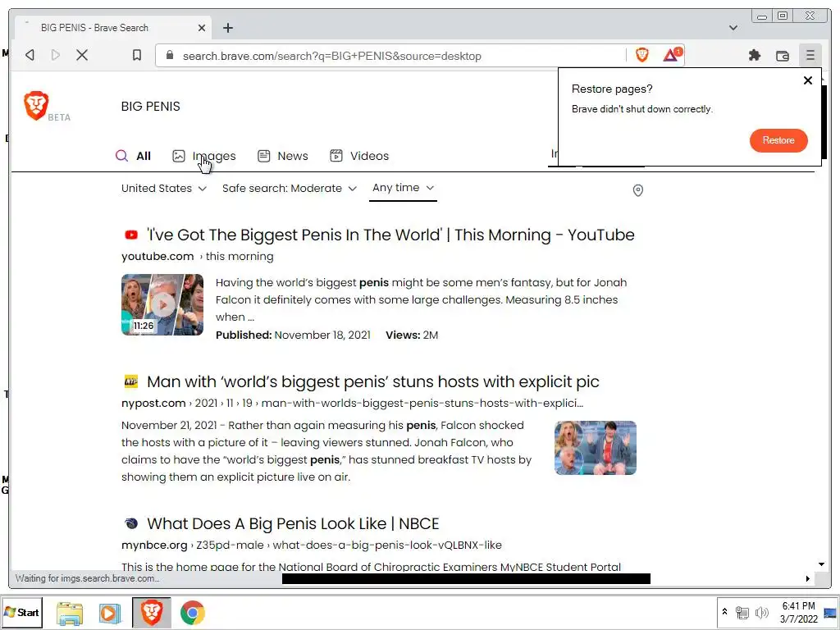Switch to the News search tab

283,156
